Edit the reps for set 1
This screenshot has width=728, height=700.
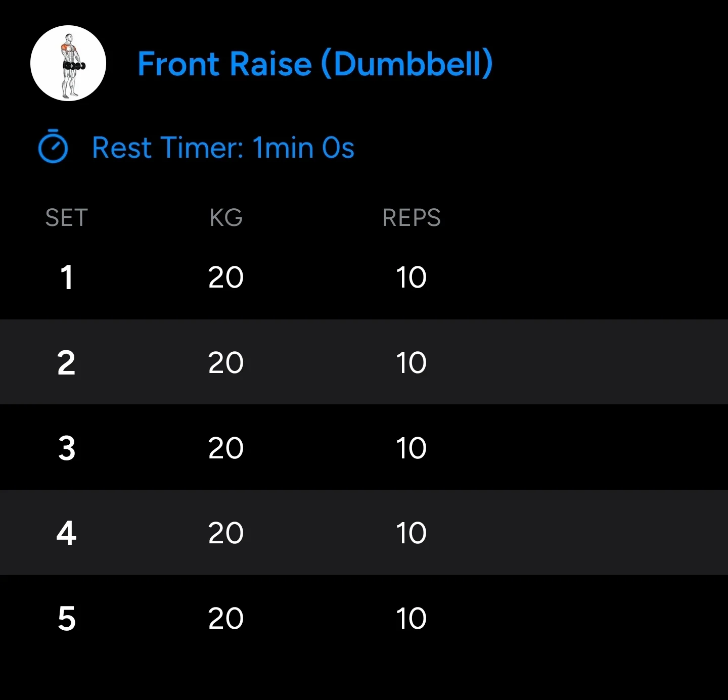(412, 277)
